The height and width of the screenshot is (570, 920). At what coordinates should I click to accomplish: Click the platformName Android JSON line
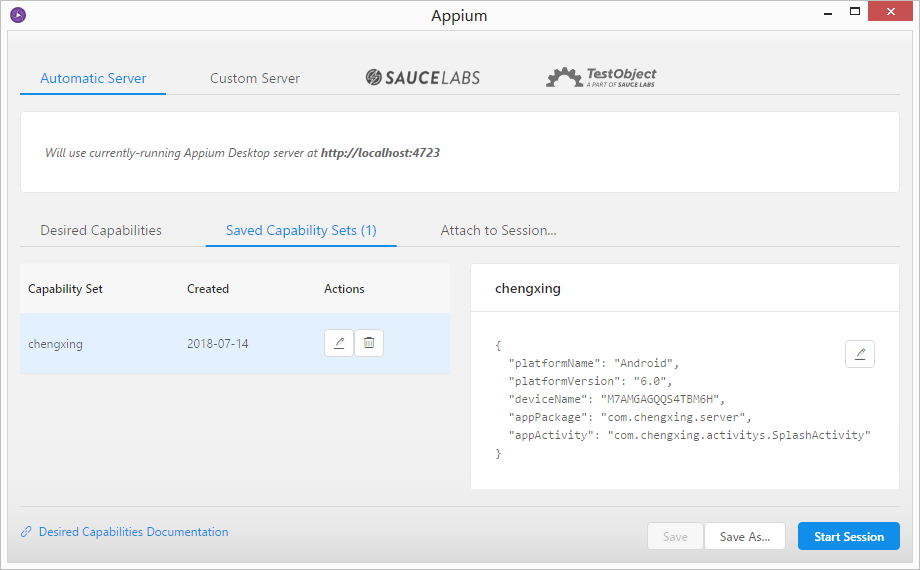coord(593,363)
